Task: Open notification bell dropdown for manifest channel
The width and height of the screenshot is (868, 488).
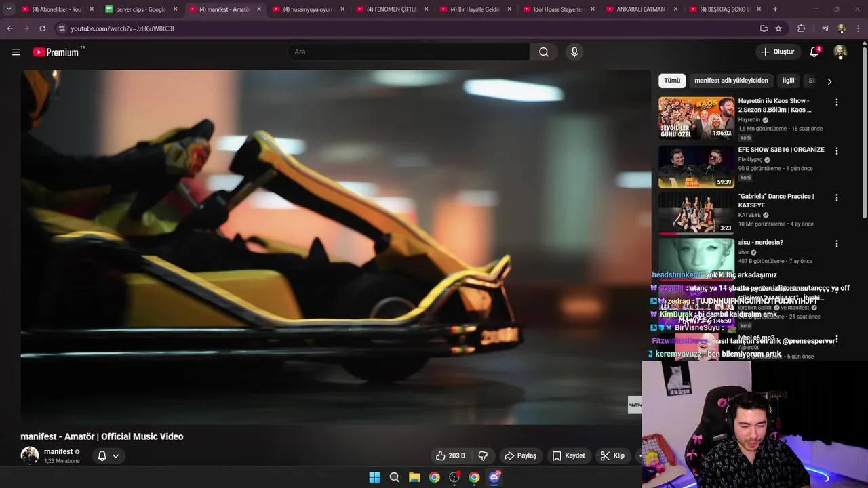Action: [108, 455]
